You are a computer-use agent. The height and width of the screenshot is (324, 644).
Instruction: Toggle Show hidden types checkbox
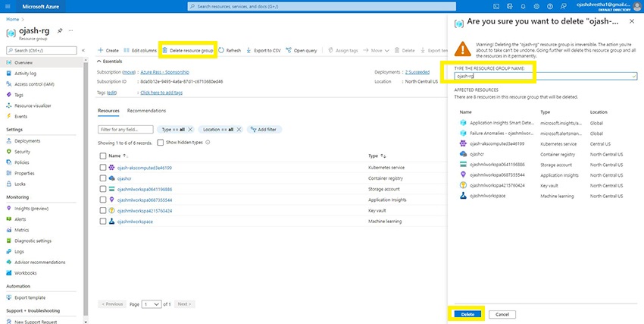[x=160, y=142]
